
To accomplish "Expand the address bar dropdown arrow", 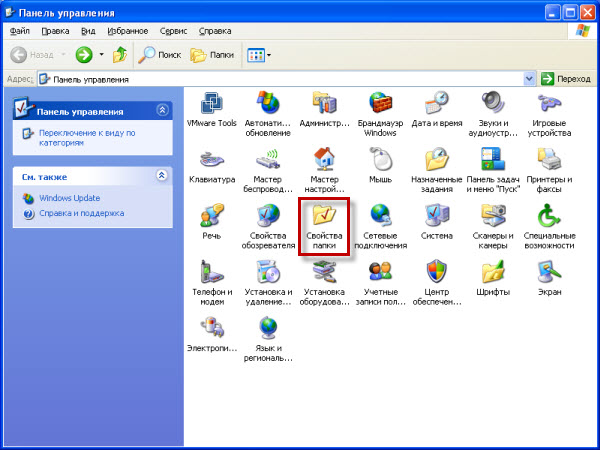I will point(529,78).
